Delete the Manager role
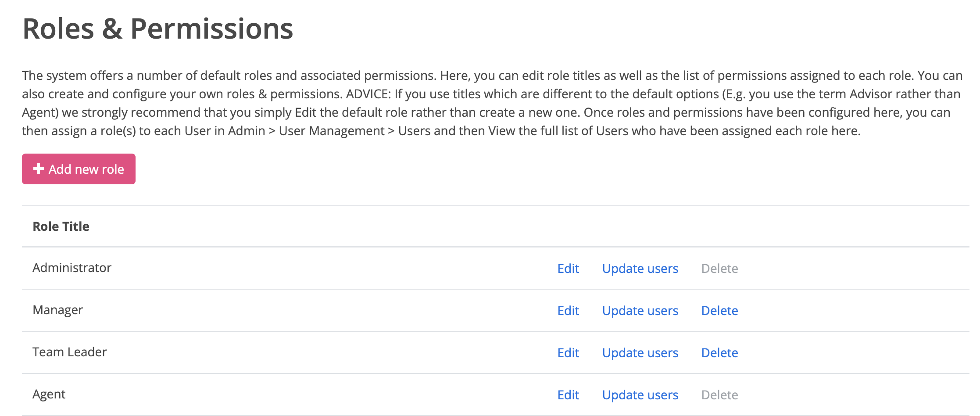This screenshot has width=980, height=416. point(719,311)
